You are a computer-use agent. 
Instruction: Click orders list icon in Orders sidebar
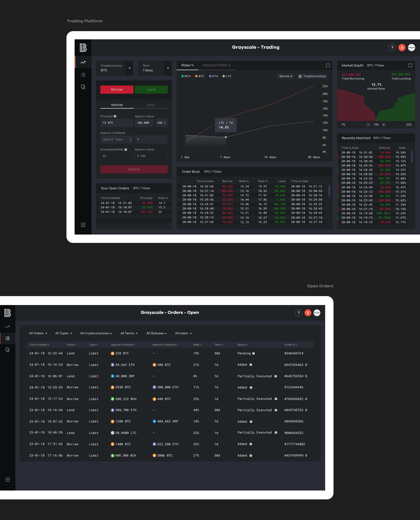coord(8,338)
